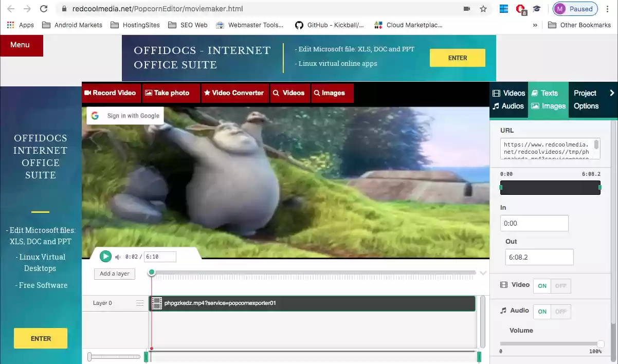Collapse timeline with the down chevron
The width and height of the screenshot is (618, 364).
483,273
